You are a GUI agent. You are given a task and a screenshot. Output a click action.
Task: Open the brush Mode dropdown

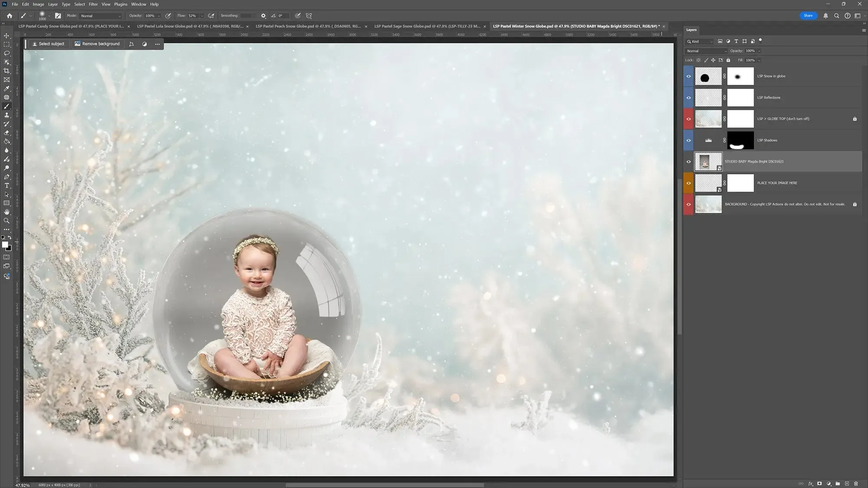pos(101,16)
